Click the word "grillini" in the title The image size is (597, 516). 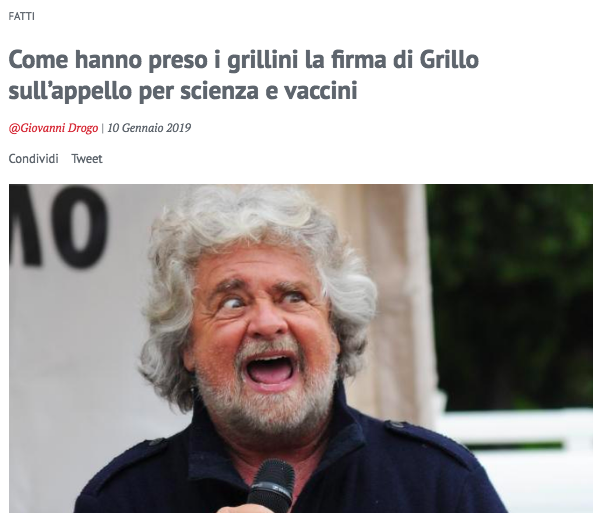(x=263, y=61)
